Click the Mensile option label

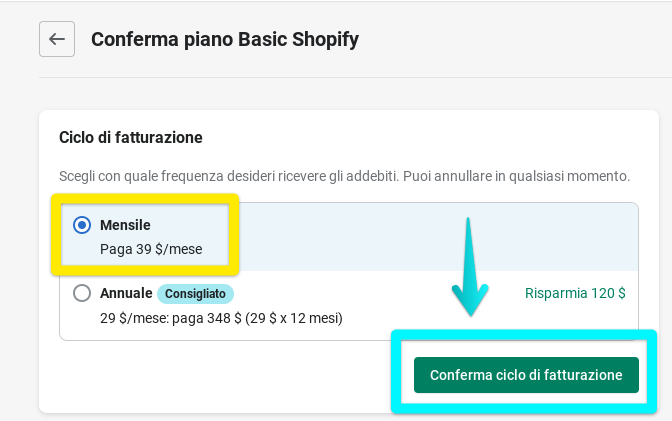click(x=125, y=225)
